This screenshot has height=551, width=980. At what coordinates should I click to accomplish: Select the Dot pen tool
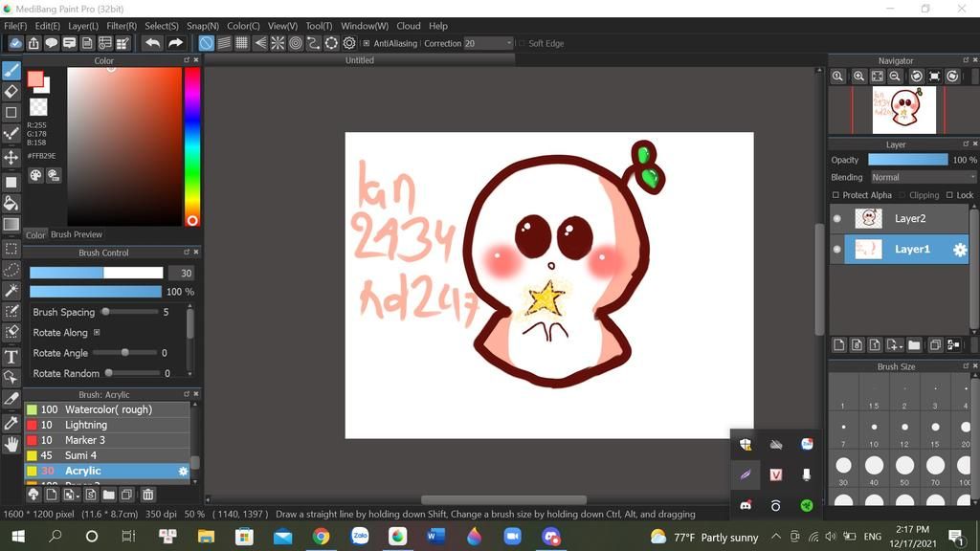[11, 133]
